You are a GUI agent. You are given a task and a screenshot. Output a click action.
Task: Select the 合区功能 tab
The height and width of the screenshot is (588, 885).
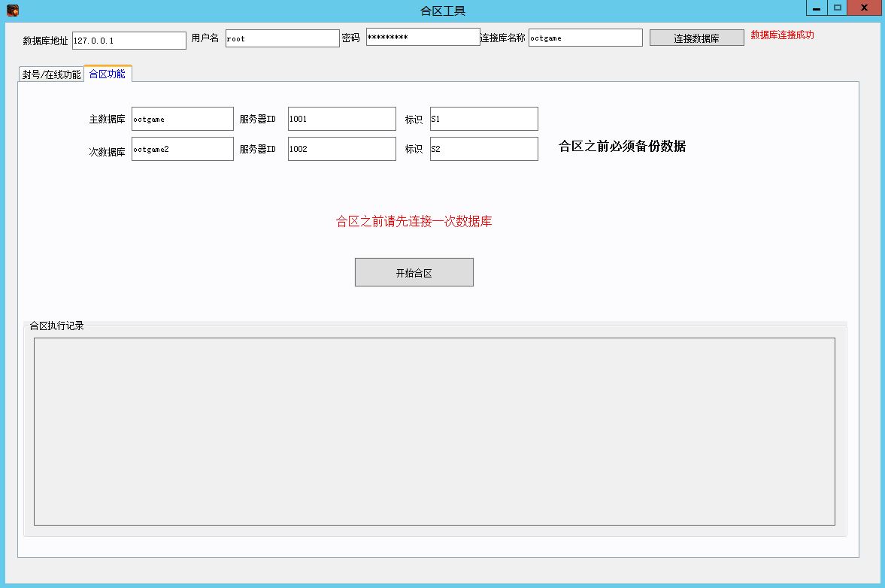pos(108,74)
